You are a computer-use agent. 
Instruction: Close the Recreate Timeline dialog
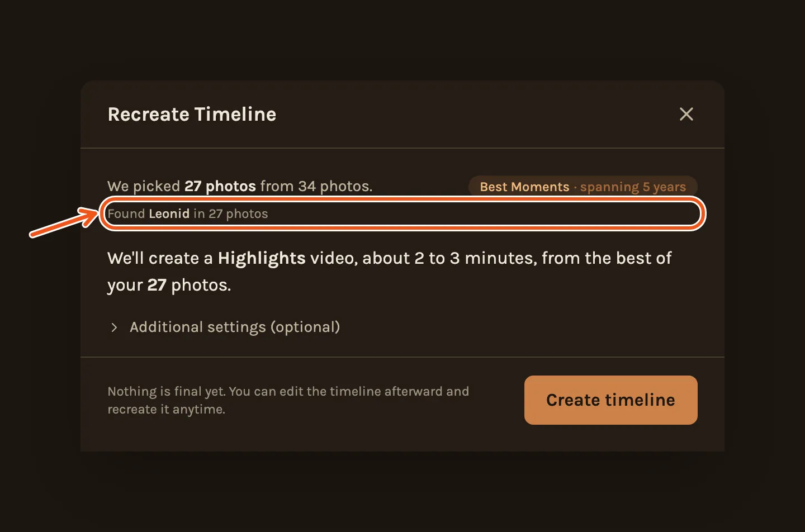[686, 114]
